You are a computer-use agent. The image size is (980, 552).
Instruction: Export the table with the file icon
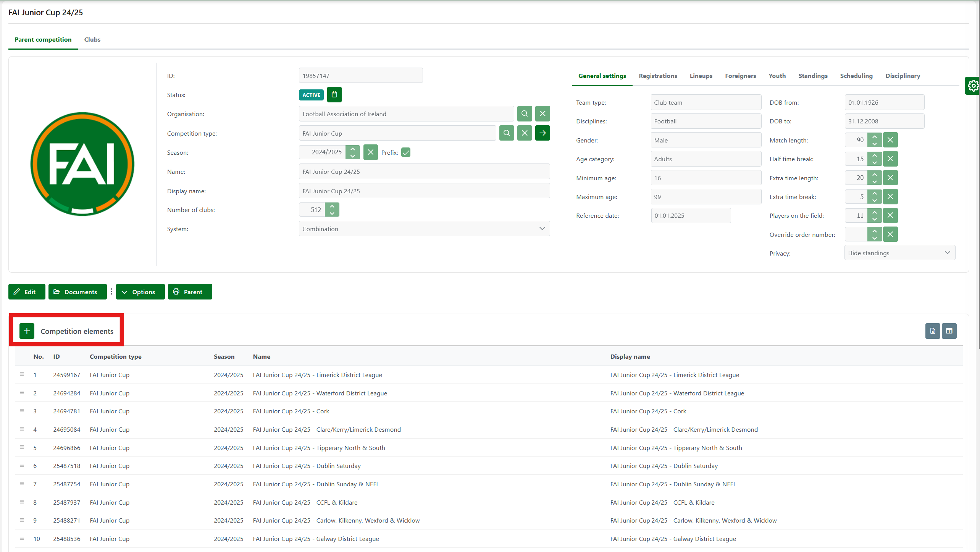(x=932, y=331)
